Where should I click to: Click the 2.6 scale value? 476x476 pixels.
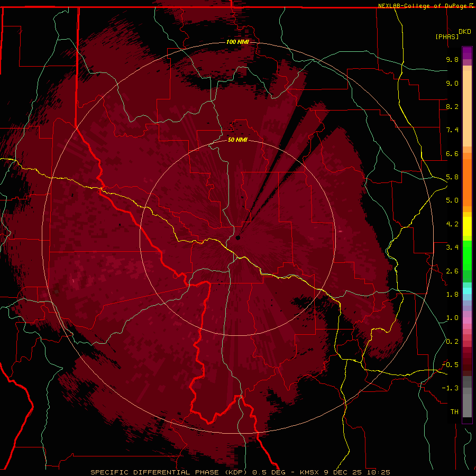coord(452,271)
